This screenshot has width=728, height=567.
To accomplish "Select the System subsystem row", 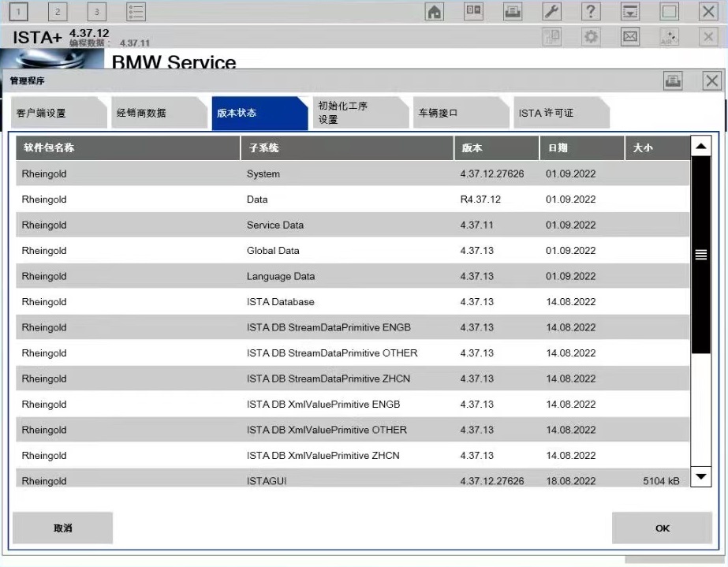I will pyautogui.click(x=353, y=173).
